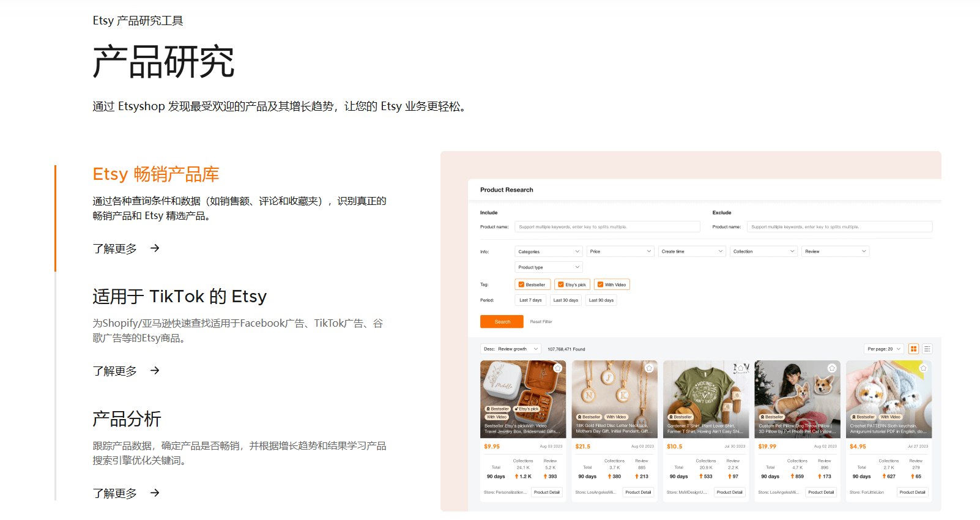Click the store name Personalization… link

pyautogui.click(x=505, y=492)
